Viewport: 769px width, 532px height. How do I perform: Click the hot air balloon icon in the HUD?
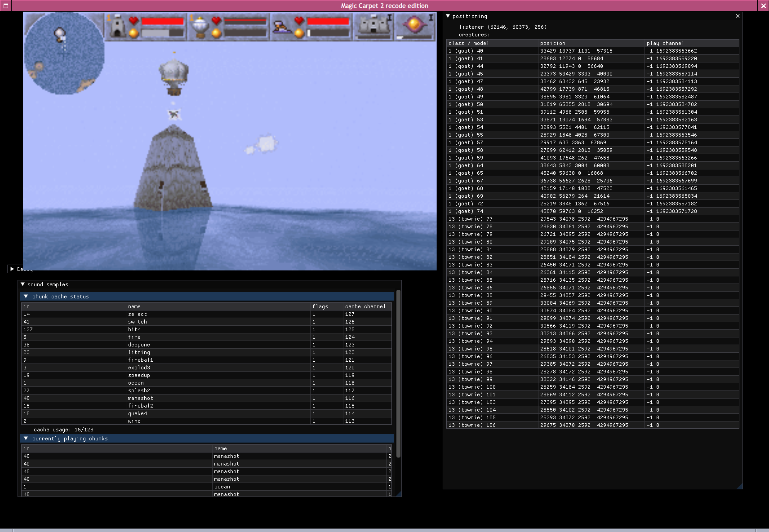point(200,27)
